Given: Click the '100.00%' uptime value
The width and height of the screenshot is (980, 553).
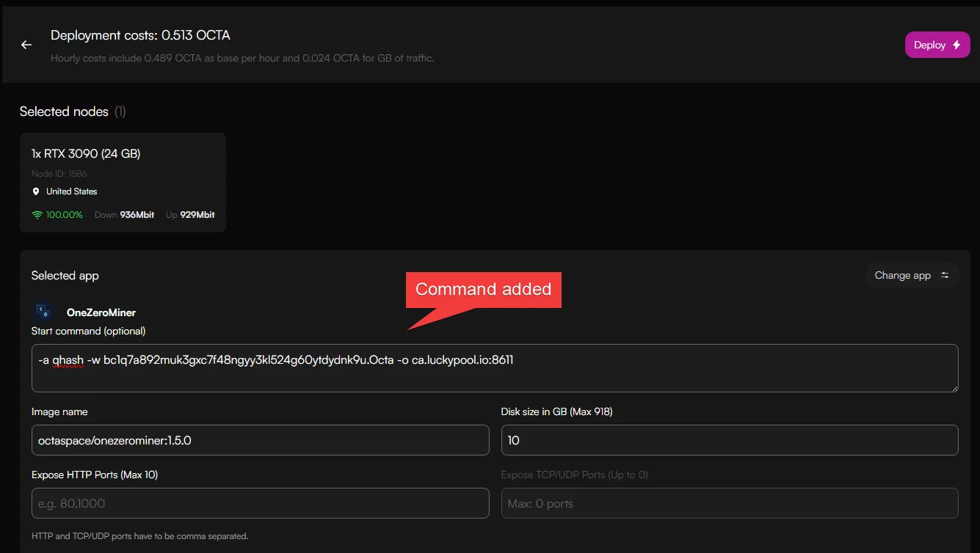Looking at the screenshot, I should click(65, 215).
